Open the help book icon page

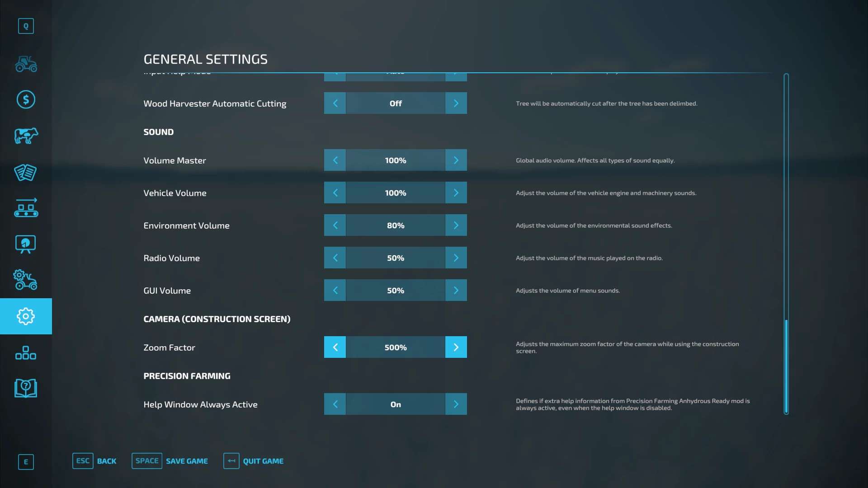click(26, 388)
